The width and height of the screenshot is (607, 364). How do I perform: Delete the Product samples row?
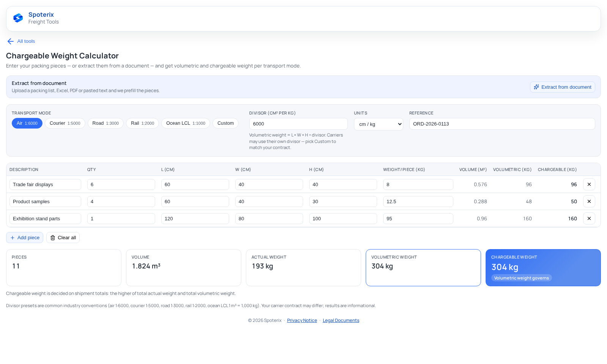(589, 201)
